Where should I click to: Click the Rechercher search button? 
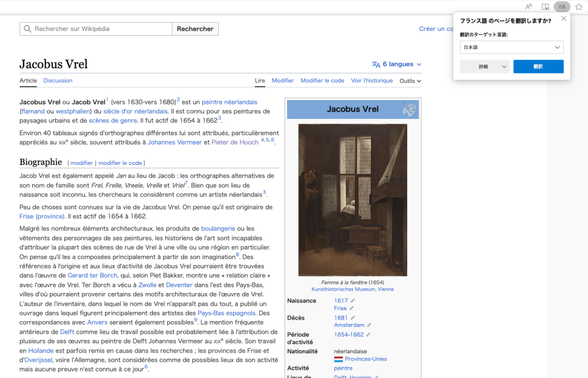[195, 29]
